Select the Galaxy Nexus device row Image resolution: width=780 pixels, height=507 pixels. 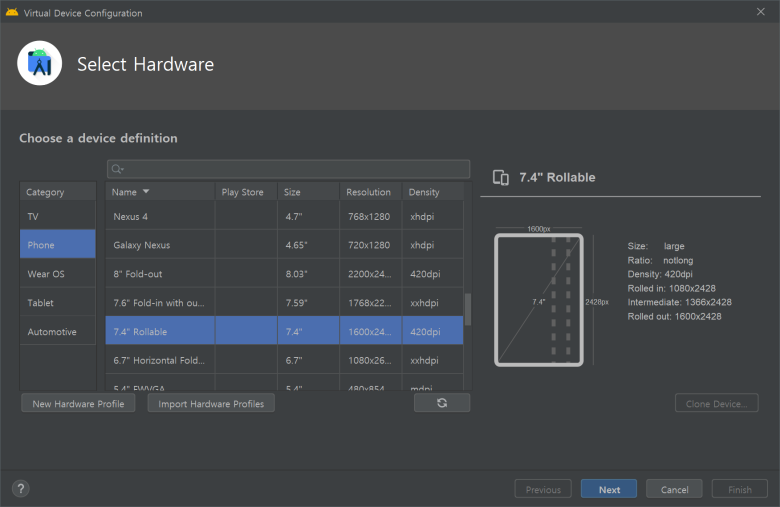pos(285,245)
